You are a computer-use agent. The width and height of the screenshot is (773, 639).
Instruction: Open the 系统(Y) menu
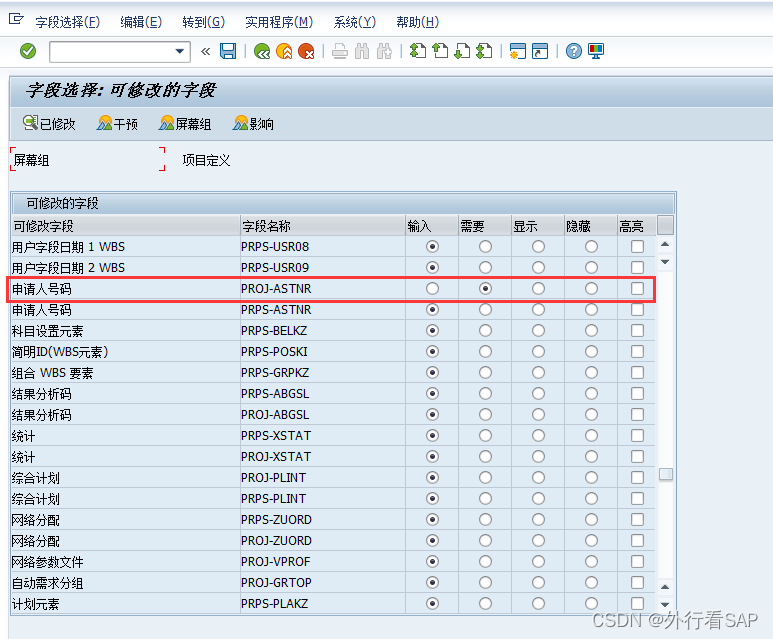tap(354, 22)
